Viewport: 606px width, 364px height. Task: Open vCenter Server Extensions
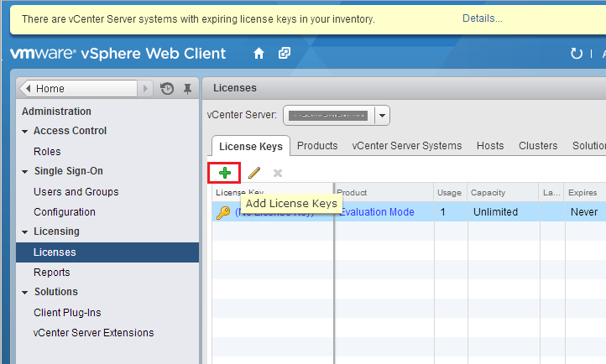click(93, 332)
